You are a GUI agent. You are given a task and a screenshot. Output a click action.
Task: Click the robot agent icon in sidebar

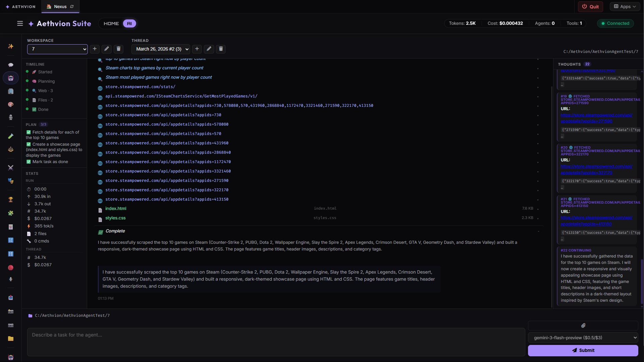tap(11, 78)
